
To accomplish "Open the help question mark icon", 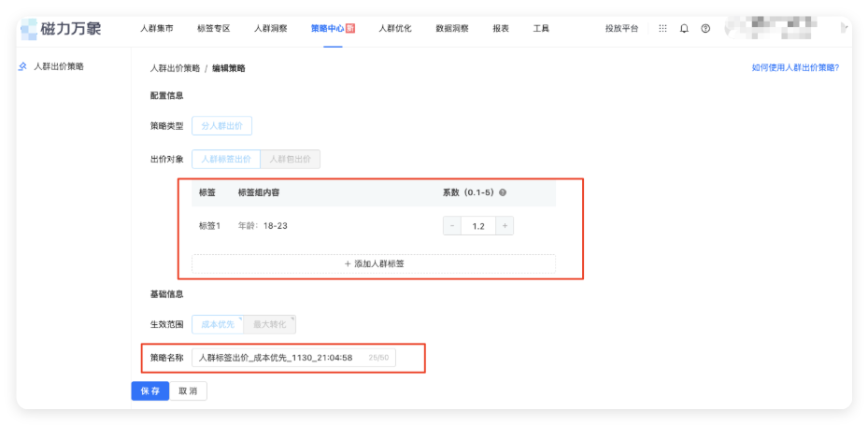I will click(705, 29).
